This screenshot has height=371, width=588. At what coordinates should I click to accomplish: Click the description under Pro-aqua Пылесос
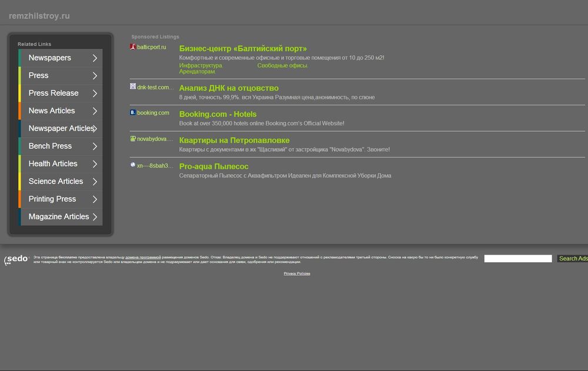[285, 176]
